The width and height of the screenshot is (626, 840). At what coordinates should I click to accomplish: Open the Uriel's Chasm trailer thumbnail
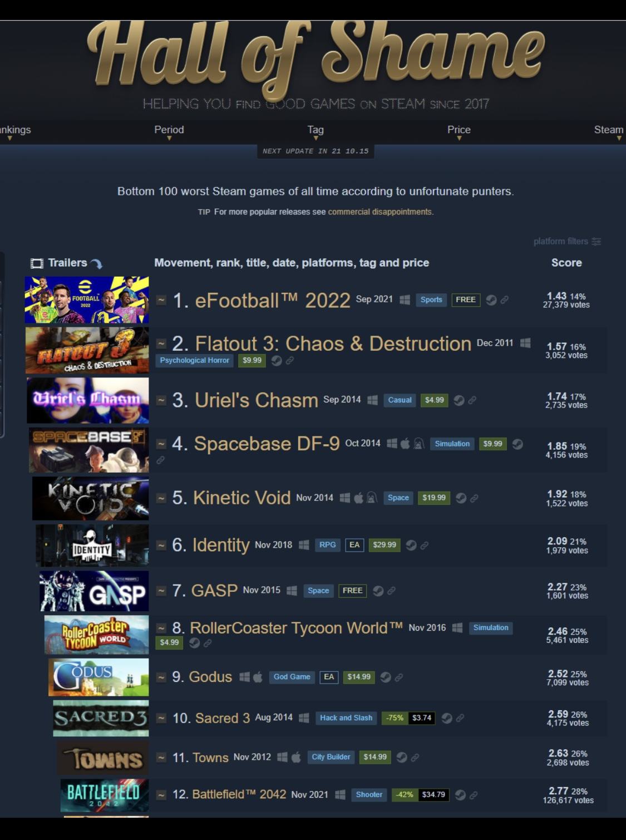point(88,400)
